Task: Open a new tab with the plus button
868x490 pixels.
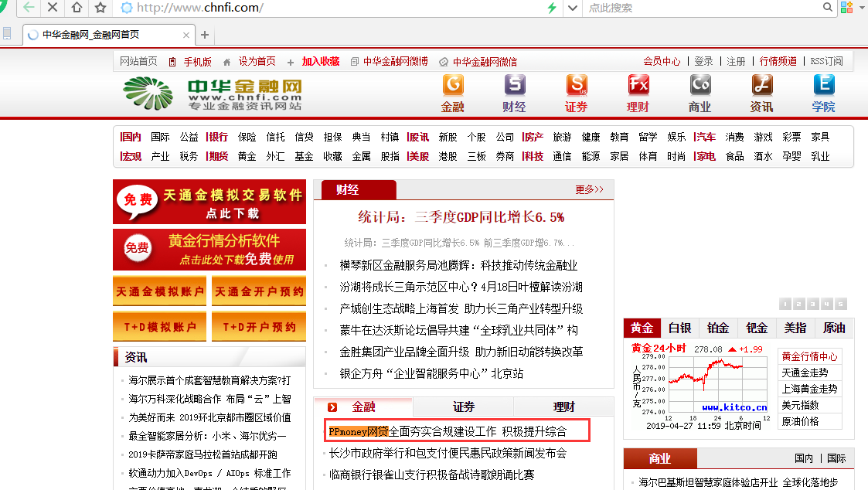Action: (x=205, y=35)
